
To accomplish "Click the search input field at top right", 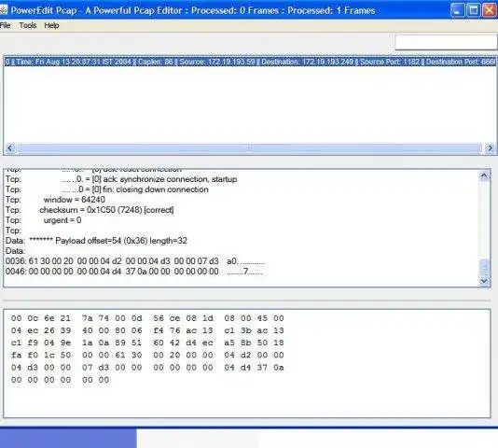I will (446, 42).
